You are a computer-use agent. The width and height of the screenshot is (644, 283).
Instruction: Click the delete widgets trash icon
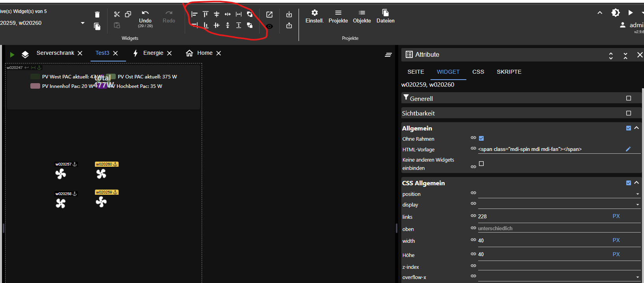[97, 15]
